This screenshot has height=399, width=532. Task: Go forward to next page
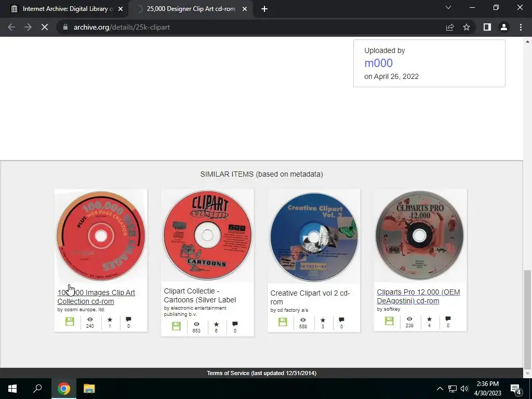(x=28, y=27)
